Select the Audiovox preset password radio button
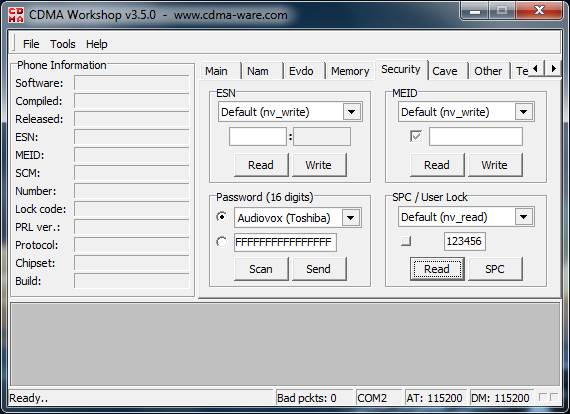This screenshot has width=570, height=414. [x=221, y=217]
